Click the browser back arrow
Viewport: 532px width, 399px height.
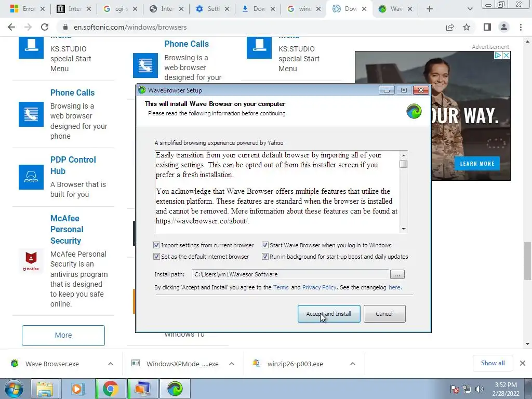point(11,27)
